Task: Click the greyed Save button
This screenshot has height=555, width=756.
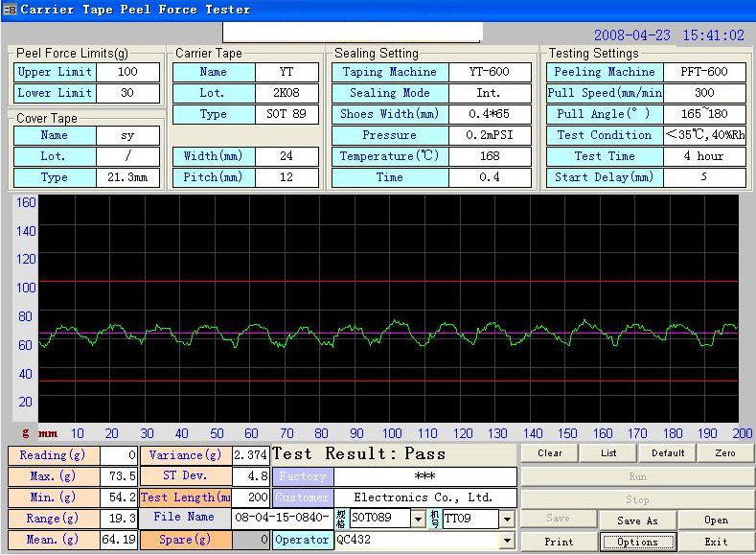Action: pyautogui.click(x=559, y=519)
